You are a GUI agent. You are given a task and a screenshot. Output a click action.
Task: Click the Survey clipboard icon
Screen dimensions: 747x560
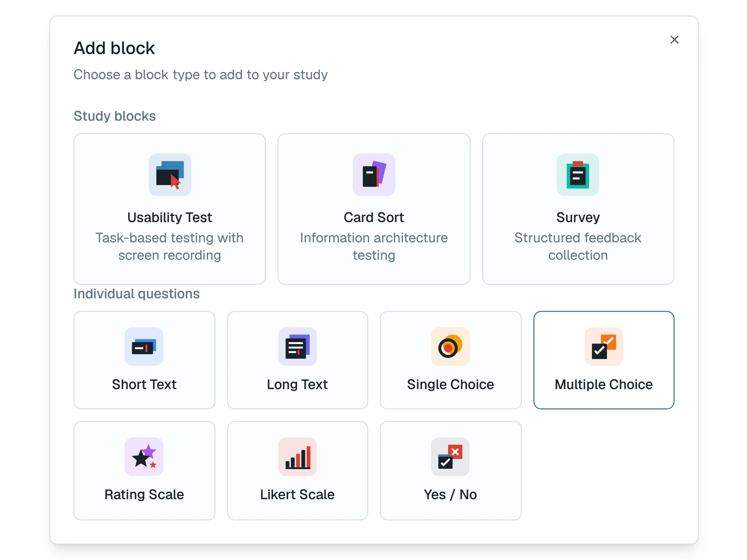coord(578,175)
